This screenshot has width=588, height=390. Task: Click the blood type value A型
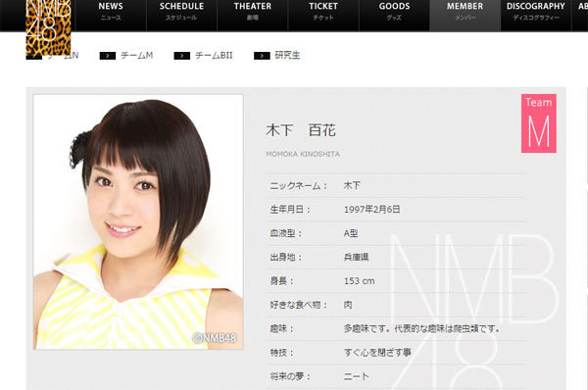(x=351, y=233)
